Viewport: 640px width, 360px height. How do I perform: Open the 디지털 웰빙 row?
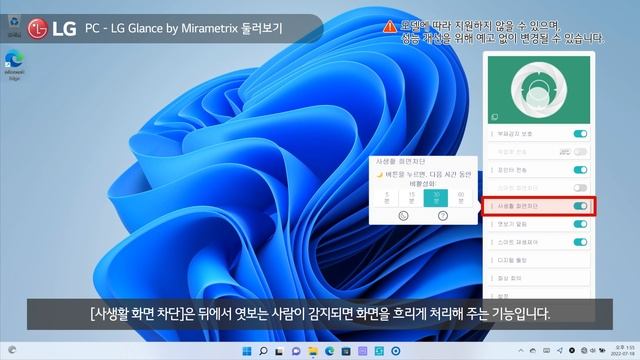click(x=539, y=260)
